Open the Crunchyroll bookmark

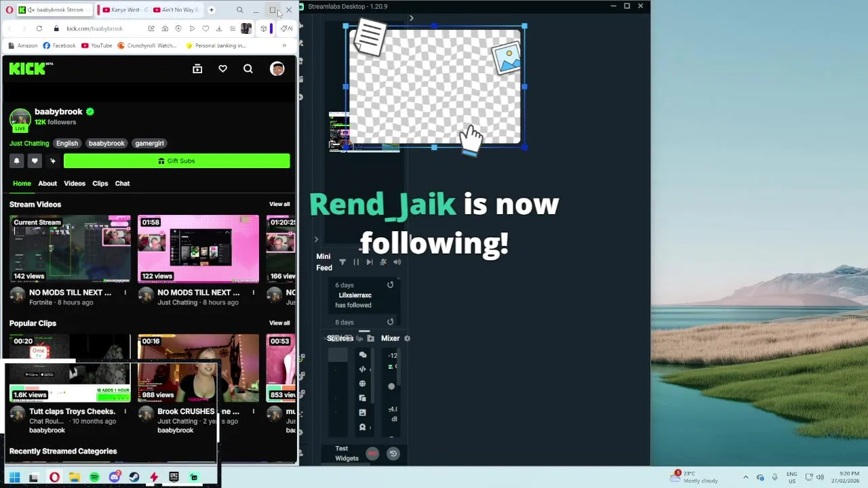pos(147,45)
